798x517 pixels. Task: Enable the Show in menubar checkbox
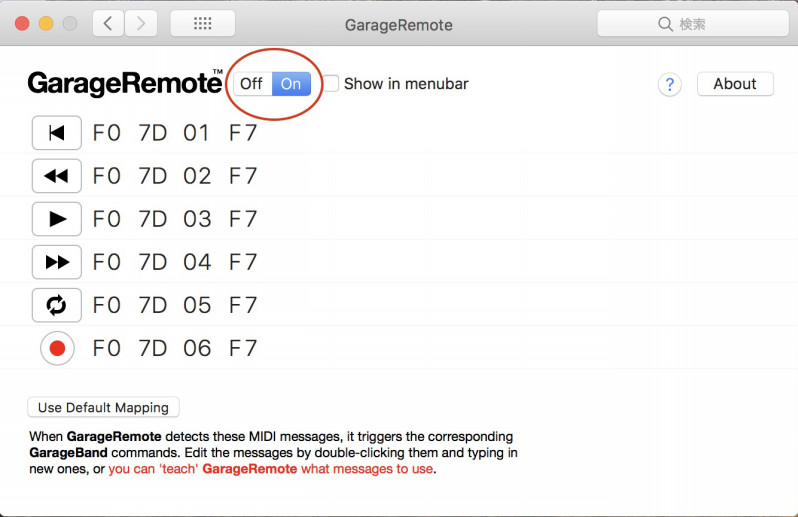331,84
